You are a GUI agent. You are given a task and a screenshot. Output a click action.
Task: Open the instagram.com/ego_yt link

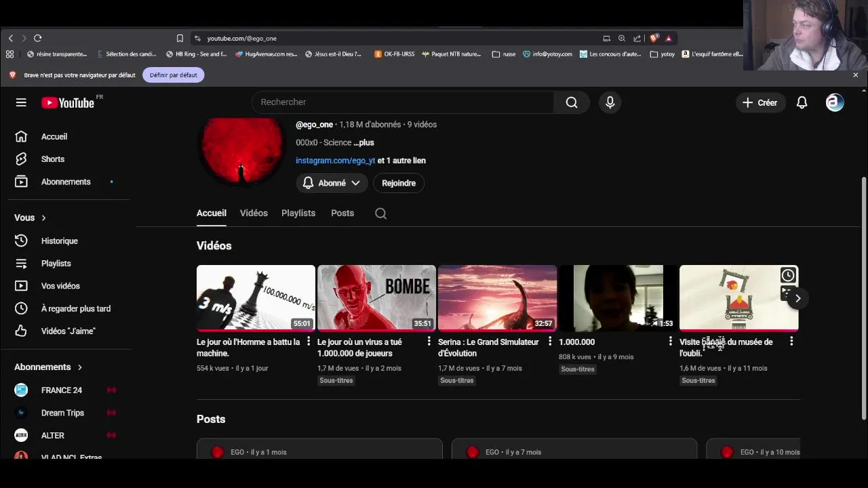pos(335,161)
